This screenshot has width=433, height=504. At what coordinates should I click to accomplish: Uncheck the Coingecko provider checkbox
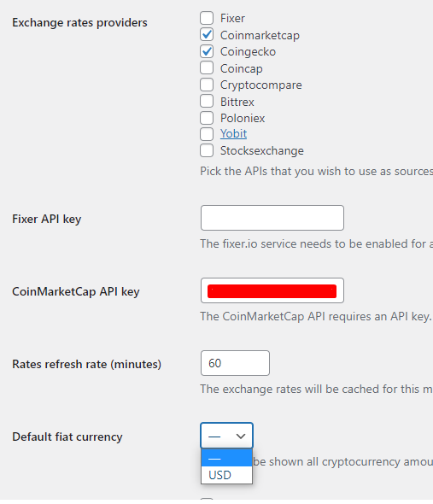point(207,51)
